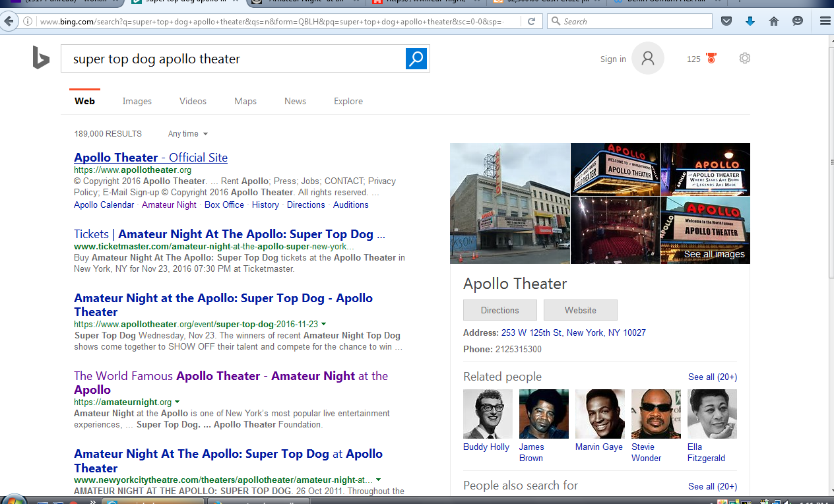This screenshot has width=834, height=504.
Task: Open Apollo Theater - Official Site result
Action: [x=150, y=157]
